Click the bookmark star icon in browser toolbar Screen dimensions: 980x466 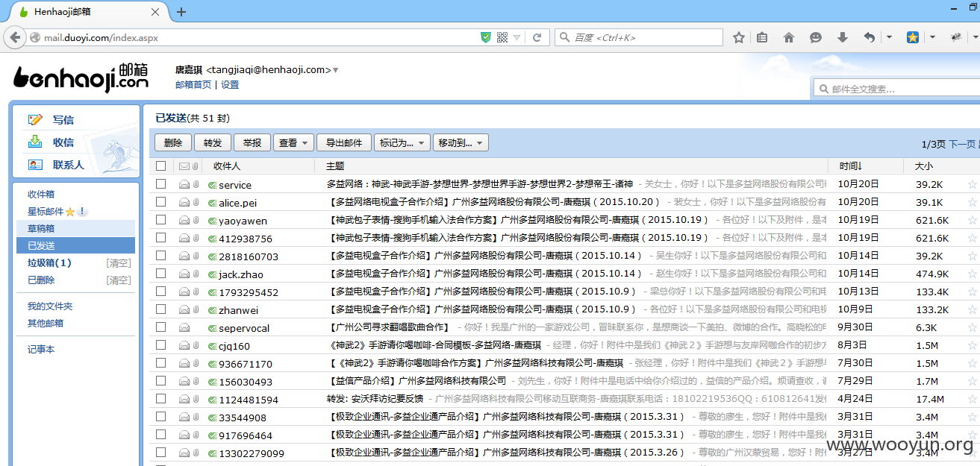739,37
